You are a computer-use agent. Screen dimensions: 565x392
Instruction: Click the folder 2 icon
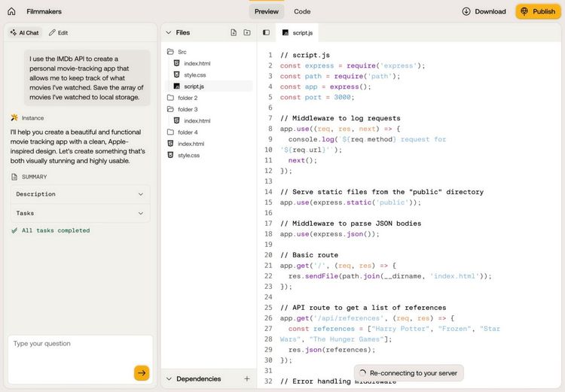coord(170,98)
